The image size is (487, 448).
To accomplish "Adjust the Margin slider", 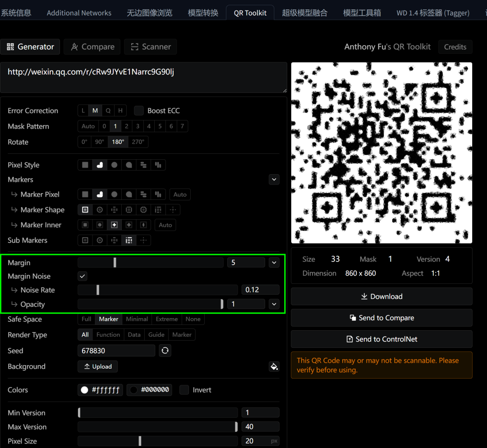I will (x=150, y=263).
